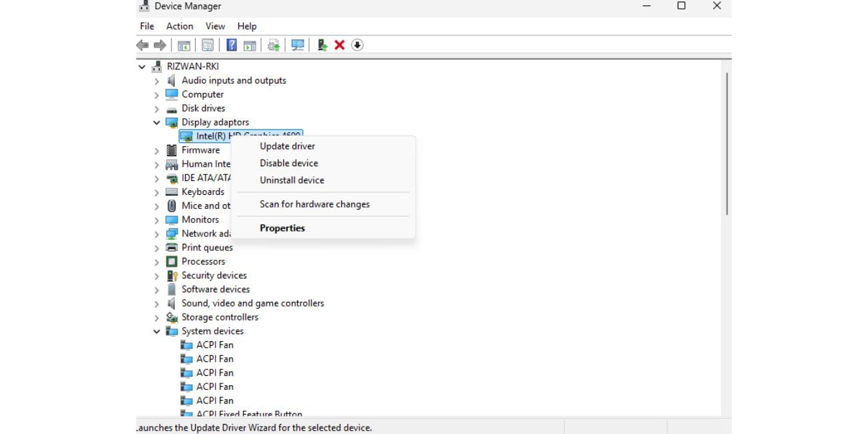This screenshot has height=434, width=868.
Task: Select the Intel(R) HD Graphics device
Action: [241, 136]
